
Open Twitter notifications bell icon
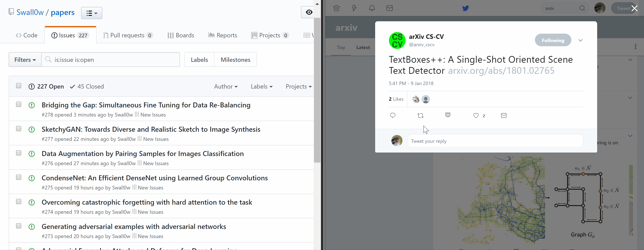coord(372,8)
